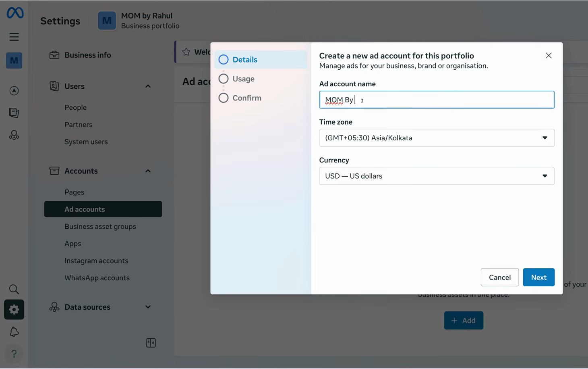Open notifications bell icon
588x369 pixels.
14,331
